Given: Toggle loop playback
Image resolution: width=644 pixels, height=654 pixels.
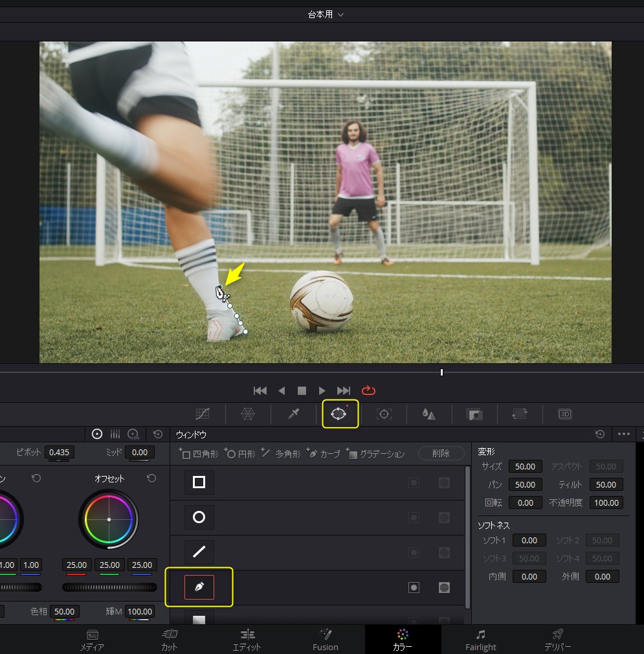Looking at the screenshot, I should (368, 391).
